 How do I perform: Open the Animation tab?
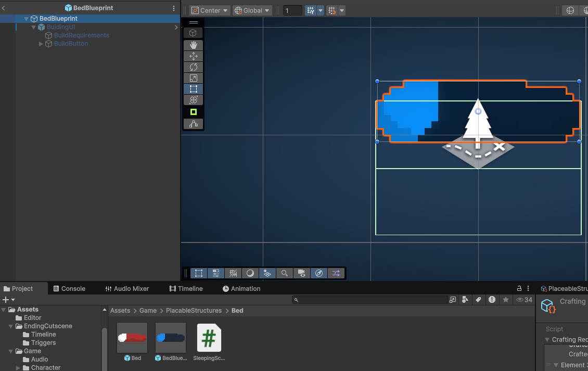pyautogui.click(x=241, y=288)
